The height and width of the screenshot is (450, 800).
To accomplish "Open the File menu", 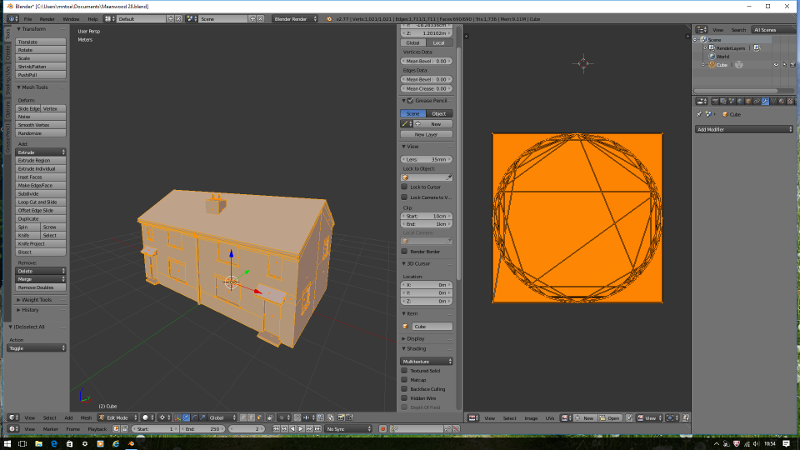I will (x=28, y=19).
